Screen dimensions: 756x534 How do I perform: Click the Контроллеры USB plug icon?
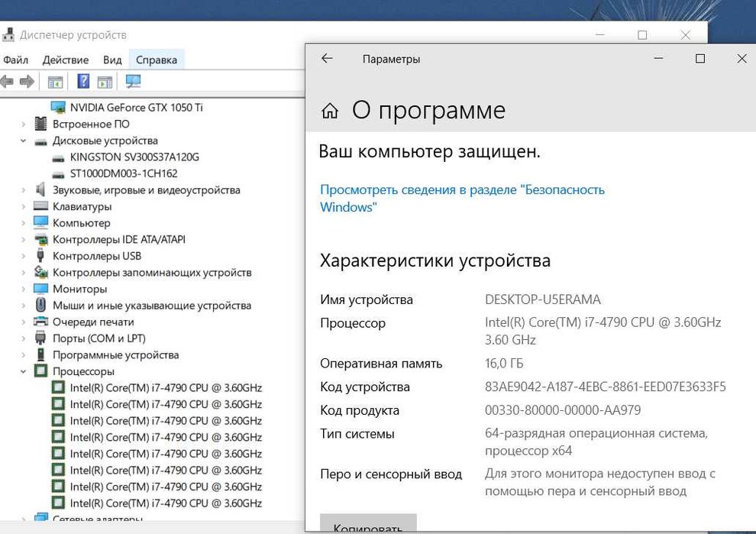pyautogui.click(x=40, y=255)
